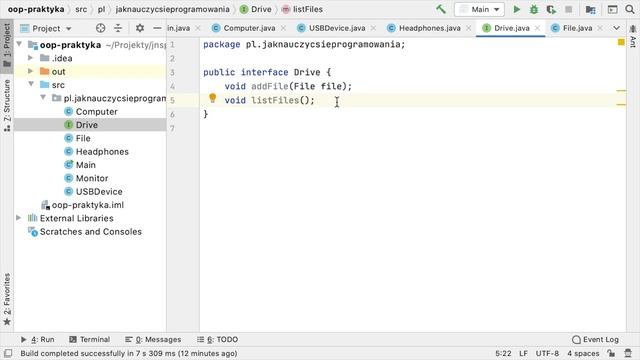Run with coverage icon in toolbar

click(x=551, y=9)
